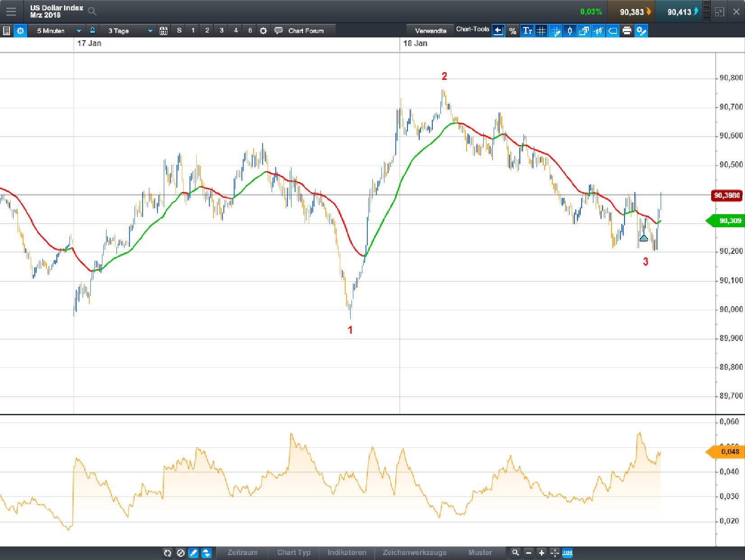Select the candlestick chart type icon
Viewport: 745px width, 560px height.
click(x=570, y=31)
